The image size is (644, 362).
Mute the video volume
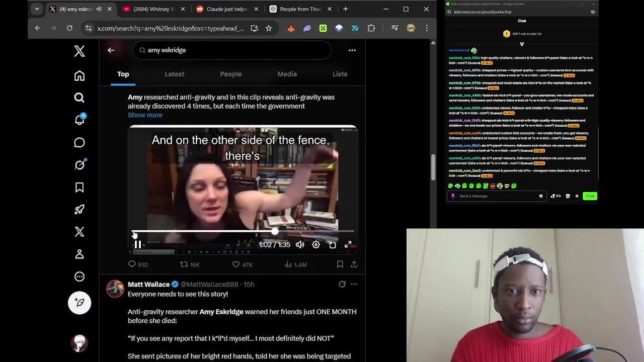tap(300, 245)
